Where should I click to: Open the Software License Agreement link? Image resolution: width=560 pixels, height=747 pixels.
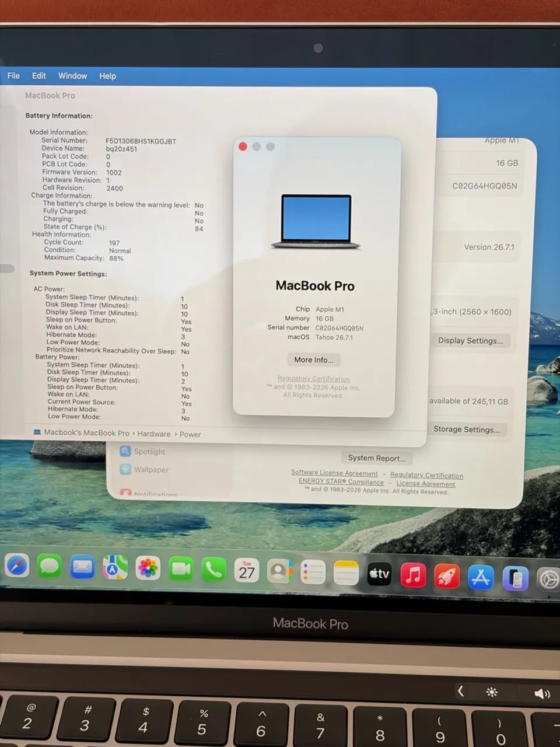(334, 473)
